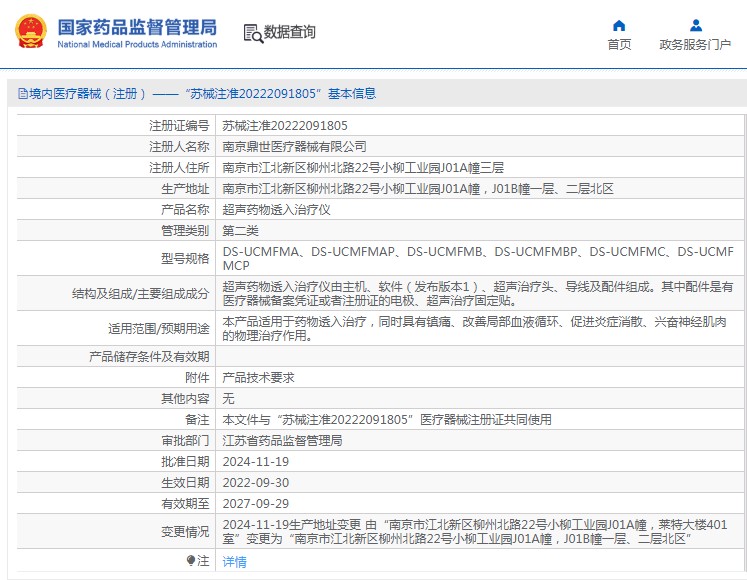The height and width of the screenshot is (580, 747).
Task: Click the 生效日期 label cell
Action: click(116, 482)
